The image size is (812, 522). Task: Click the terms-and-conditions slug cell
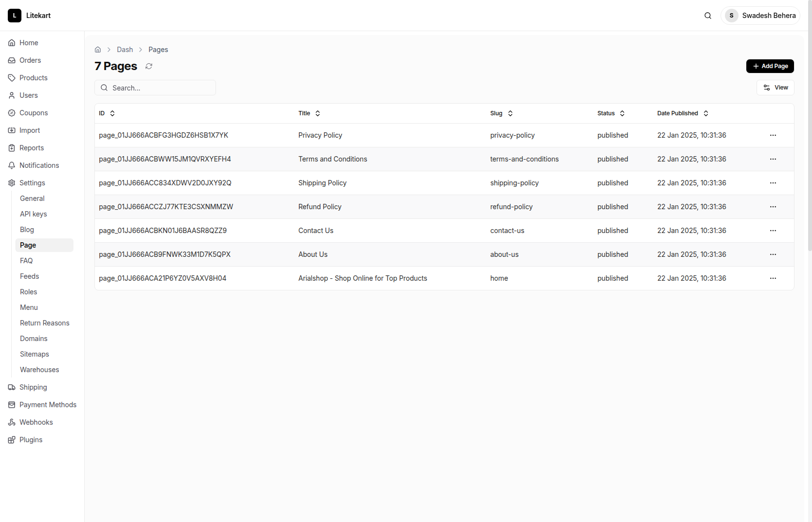(524, 159)
